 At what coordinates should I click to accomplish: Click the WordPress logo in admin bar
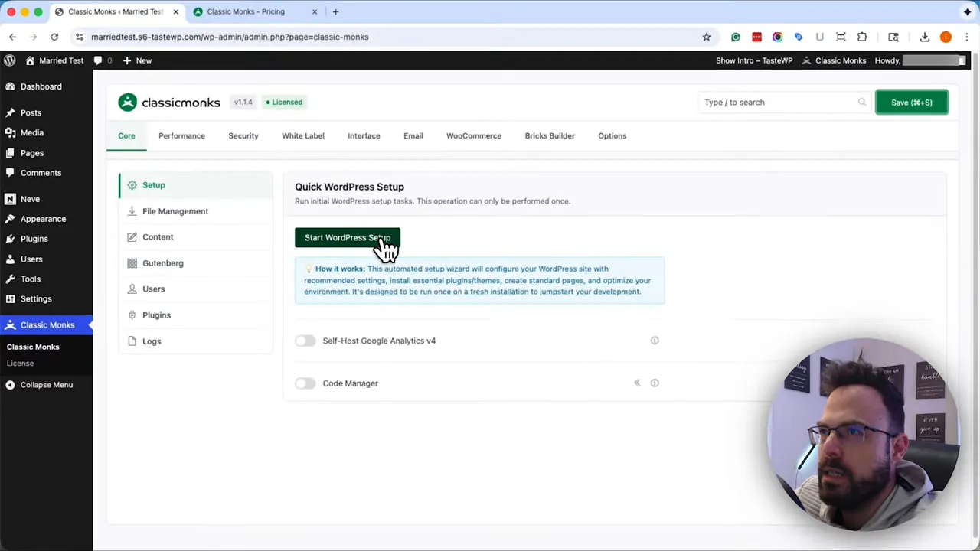(x=9, y=60)
